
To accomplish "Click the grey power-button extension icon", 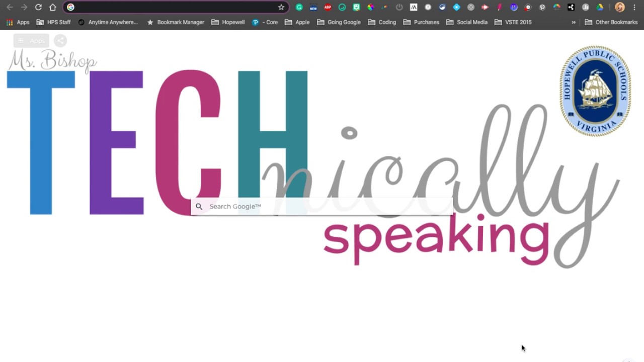I will [399, 7].
